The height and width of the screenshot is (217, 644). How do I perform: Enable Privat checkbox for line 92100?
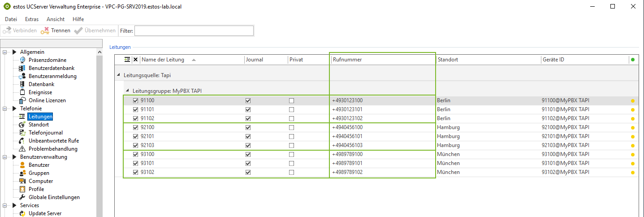coord(292,127)
